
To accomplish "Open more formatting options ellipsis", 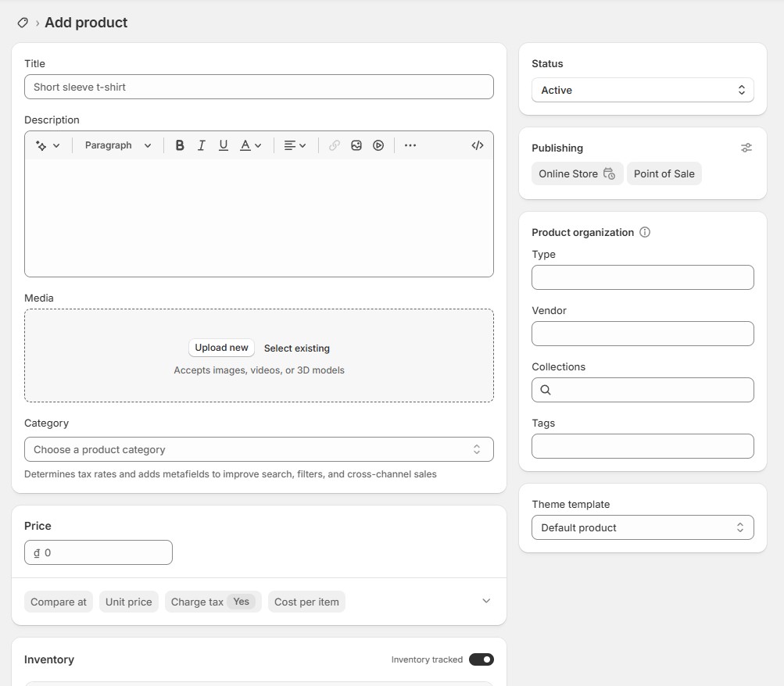I will click(410, 145).
